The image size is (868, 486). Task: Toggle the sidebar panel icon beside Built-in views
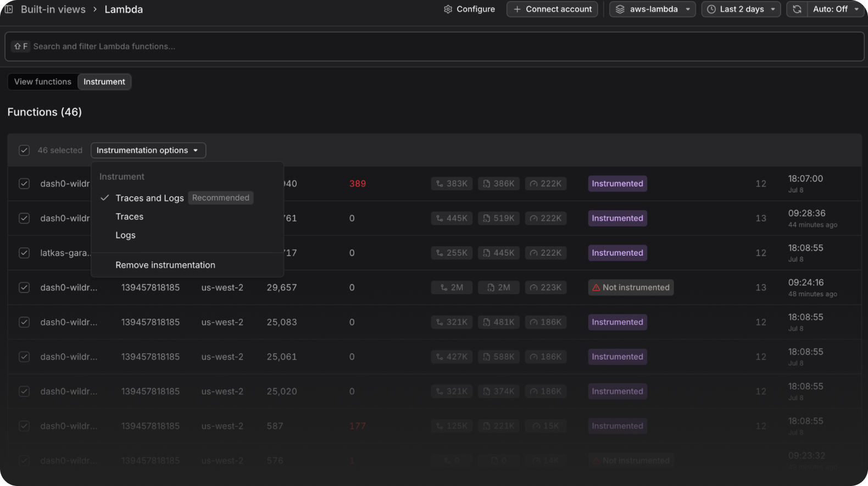click(x=9, y=9)
